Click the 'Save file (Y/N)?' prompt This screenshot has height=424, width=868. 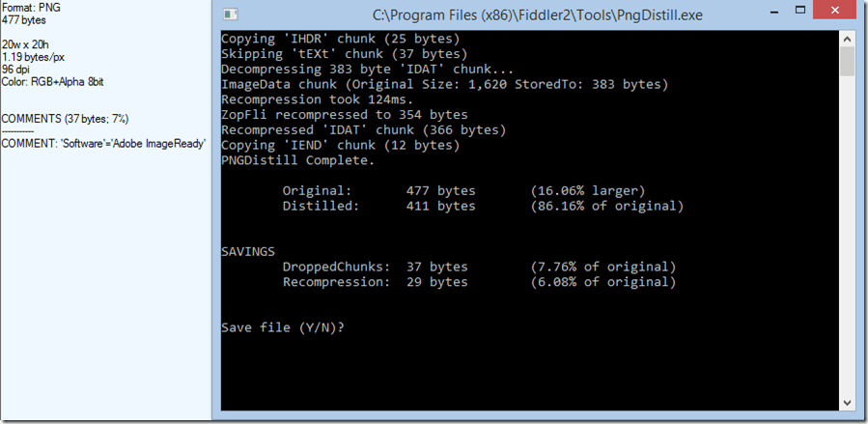point(283,327)
